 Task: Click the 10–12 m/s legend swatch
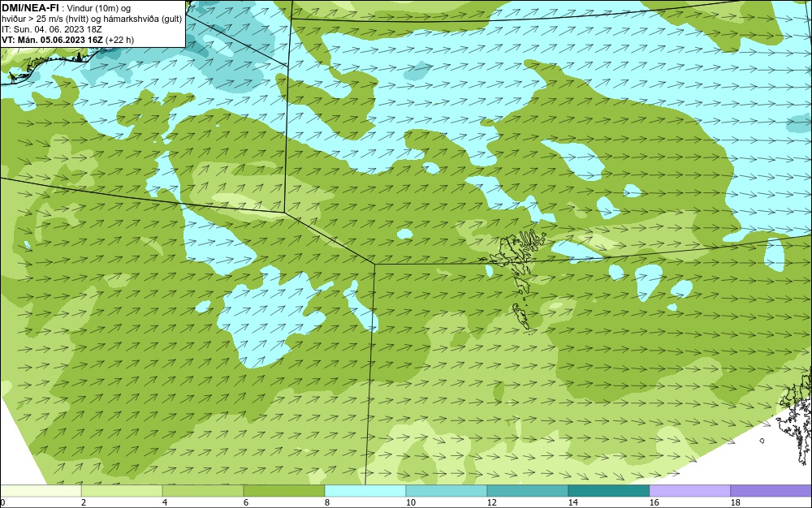(447, 490)
